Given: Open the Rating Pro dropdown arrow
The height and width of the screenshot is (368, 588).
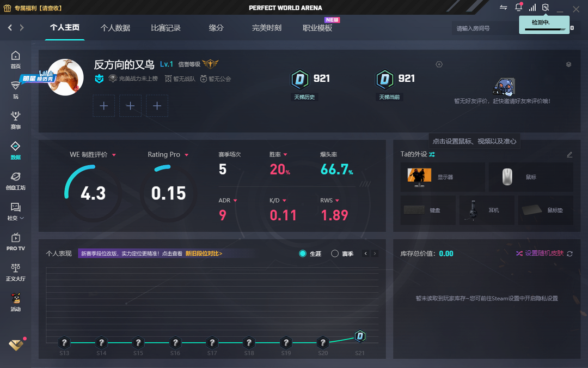Looking at the screenshot, I should point(186,155).
